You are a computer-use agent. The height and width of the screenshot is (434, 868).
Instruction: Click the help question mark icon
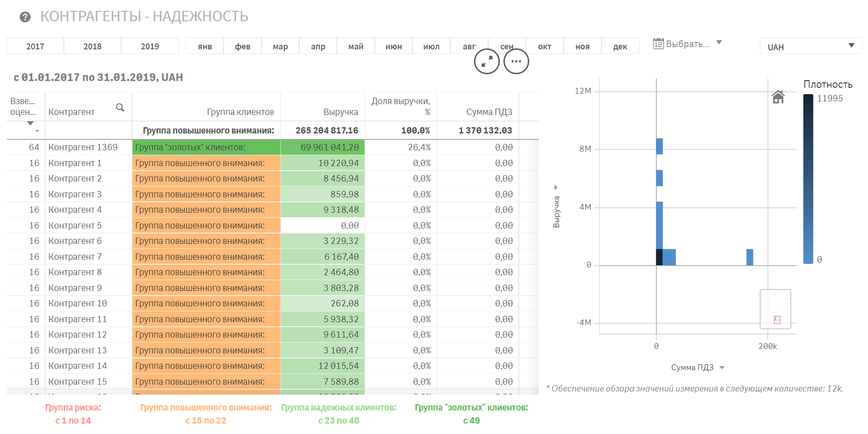[x=25, y=17]
